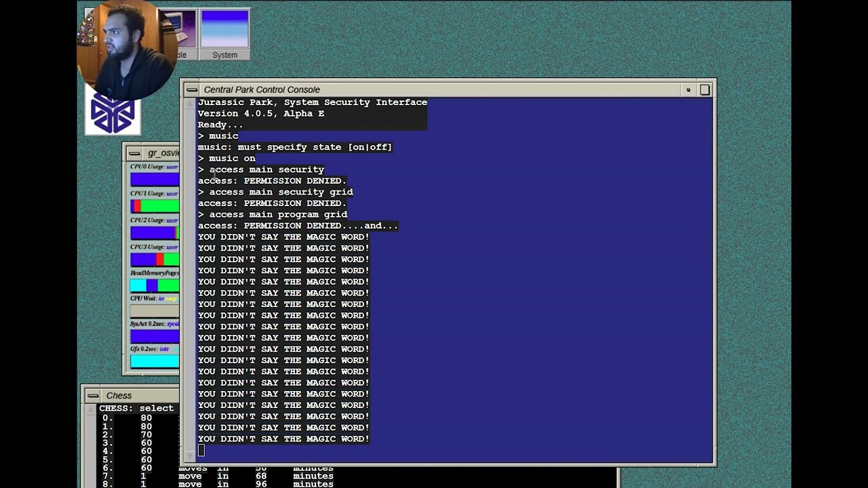Click 'Jurassic Park, System Security Interface' line
Viewport: 868px width, 488px height.
313,102
